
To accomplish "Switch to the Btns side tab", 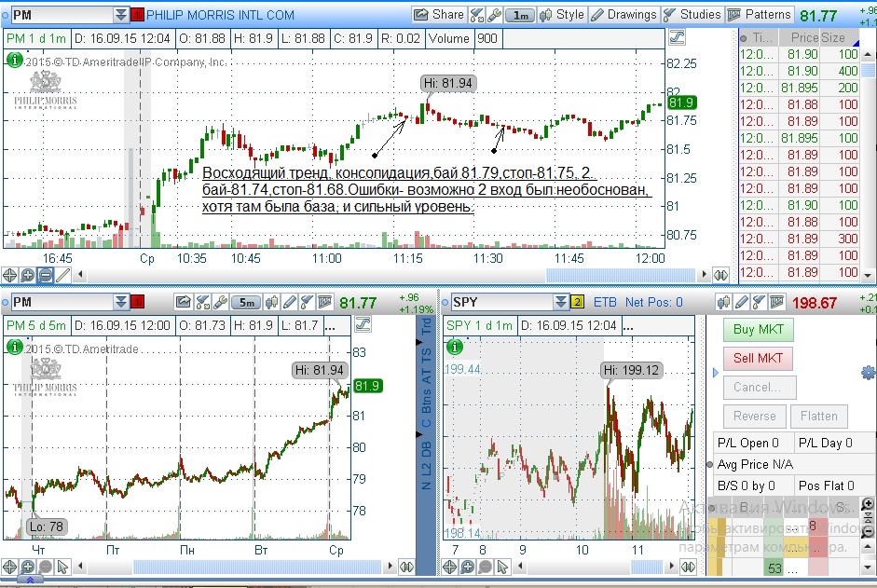I will click(x=426, y=401).
